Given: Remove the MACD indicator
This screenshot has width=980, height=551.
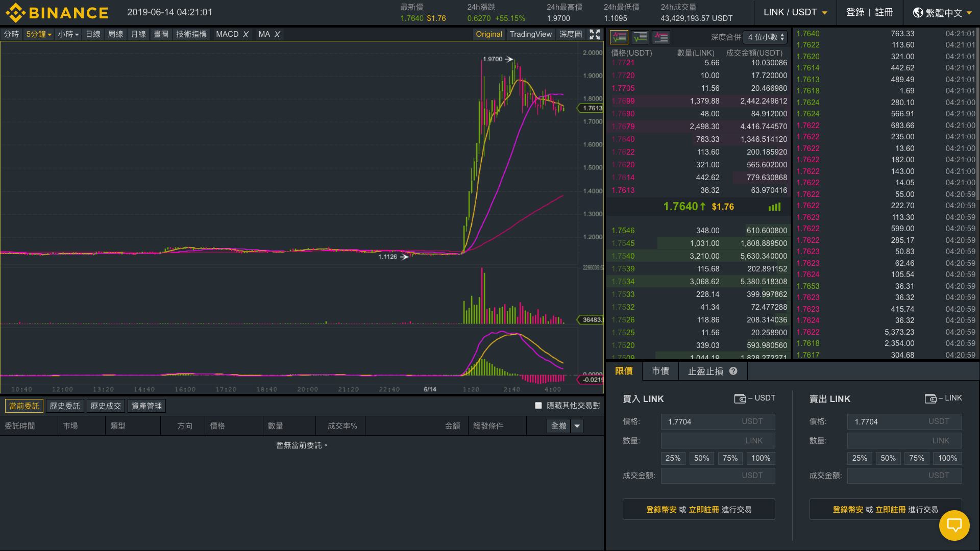Looking at the screenshot, I should click(246, 34).
